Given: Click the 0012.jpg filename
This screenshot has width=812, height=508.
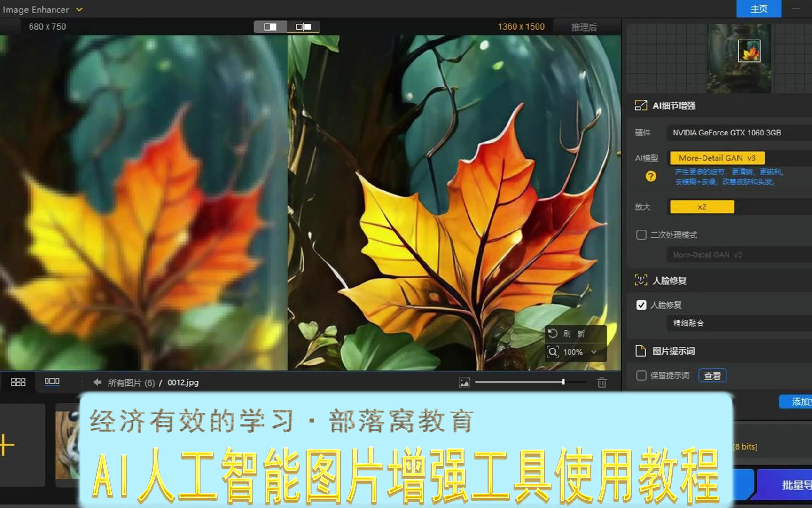Looking at the screenshot, I should coord(183,382).
